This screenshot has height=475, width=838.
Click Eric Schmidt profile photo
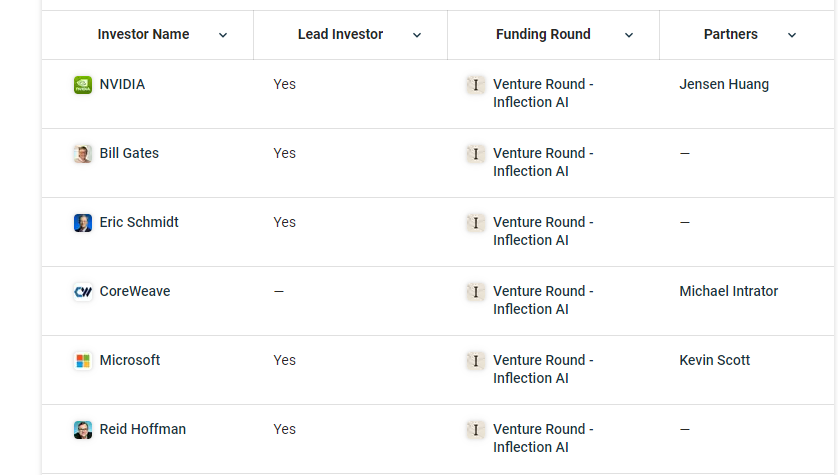(83, 223)
